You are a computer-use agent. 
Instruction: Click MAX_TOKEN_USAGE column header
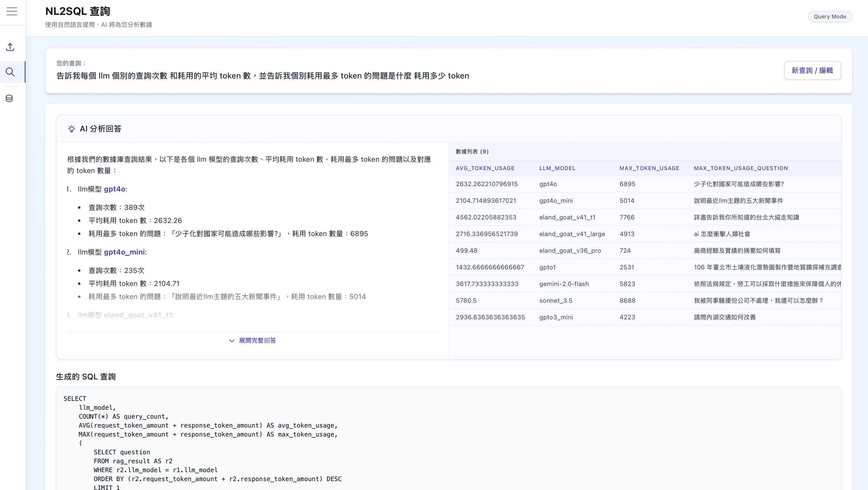649,168
